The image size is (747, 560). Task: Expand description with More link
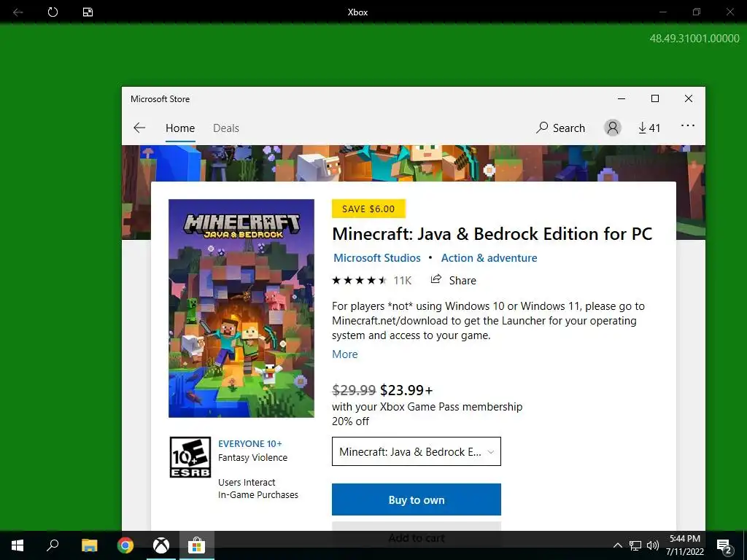coord(345,354)
